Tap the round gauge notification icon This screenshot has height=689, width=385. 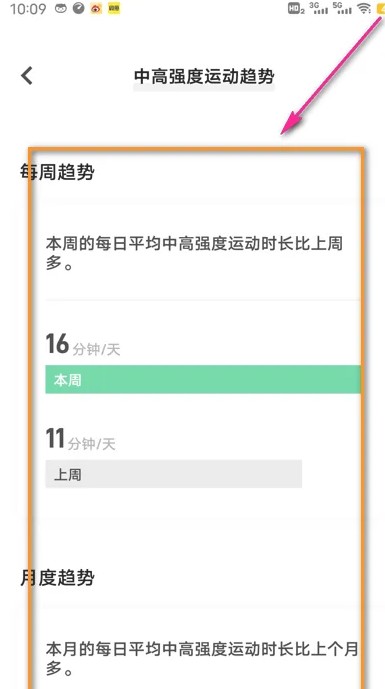tap(78, 8)
